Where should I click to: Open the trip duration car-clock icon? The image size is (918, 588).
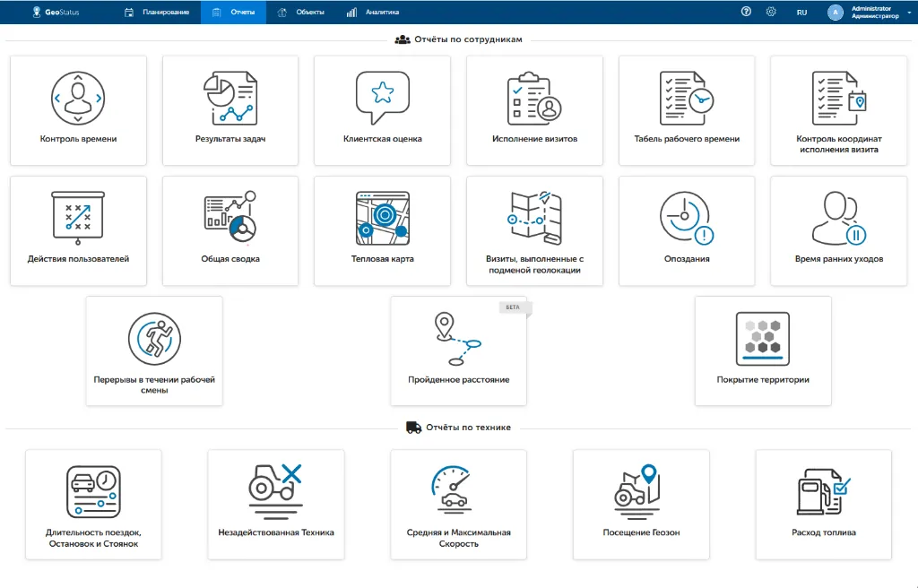(93, 492)
